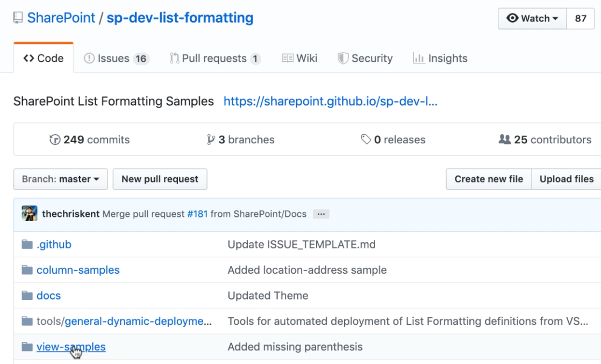Screen dimensions: 601x364
Task: Click the Code angle brackets icon
Action: [x=28, y=58]
